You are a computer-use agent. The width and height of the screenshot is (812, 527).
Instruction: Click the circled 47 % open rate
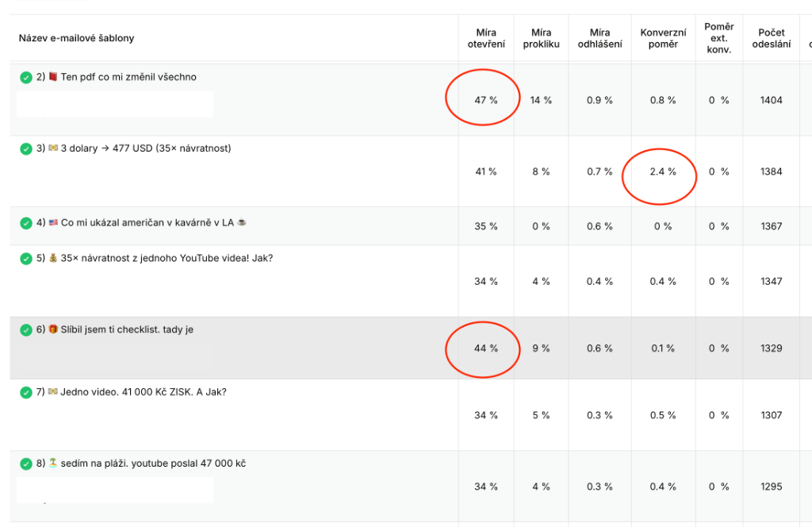coord(486,100)
